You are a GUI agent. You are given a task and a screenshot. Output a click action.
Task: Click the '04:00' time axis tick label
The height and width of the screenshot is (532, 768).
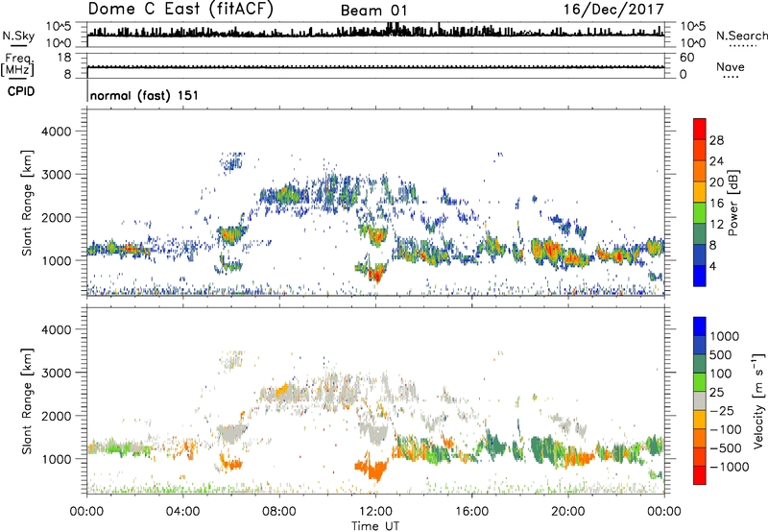(x=182, y=512)
